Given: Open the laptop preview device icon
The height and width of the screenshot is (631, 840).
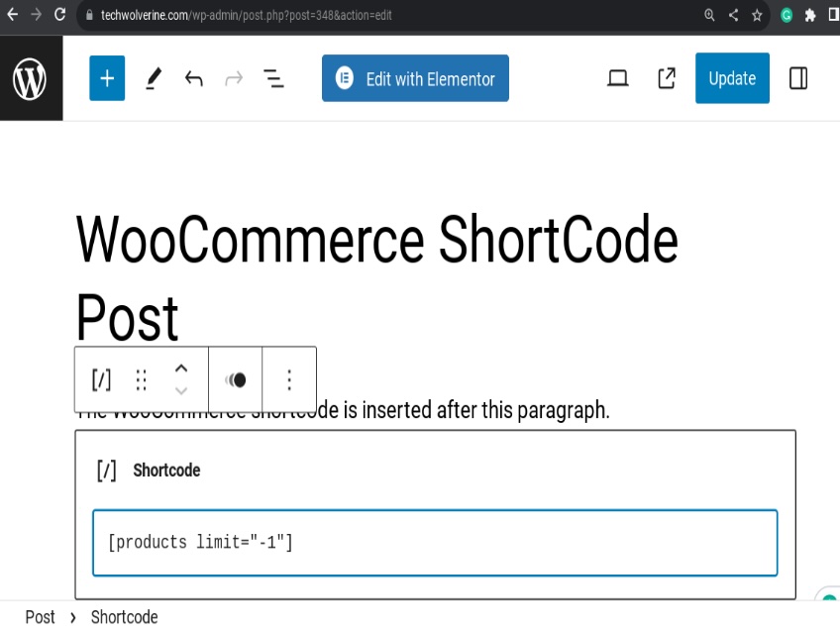Looking at the screenshot, I should (618, 78).
